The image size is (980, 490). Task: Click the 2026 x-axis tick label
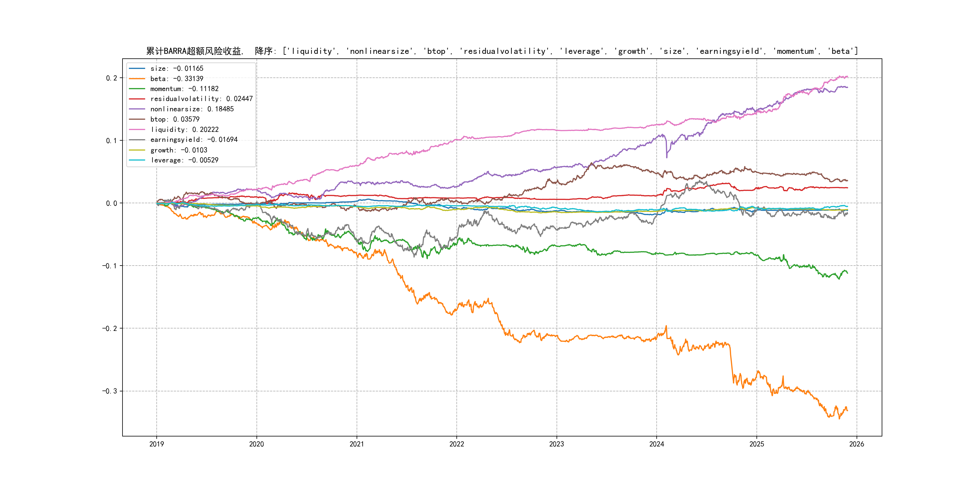click(856, 444)
